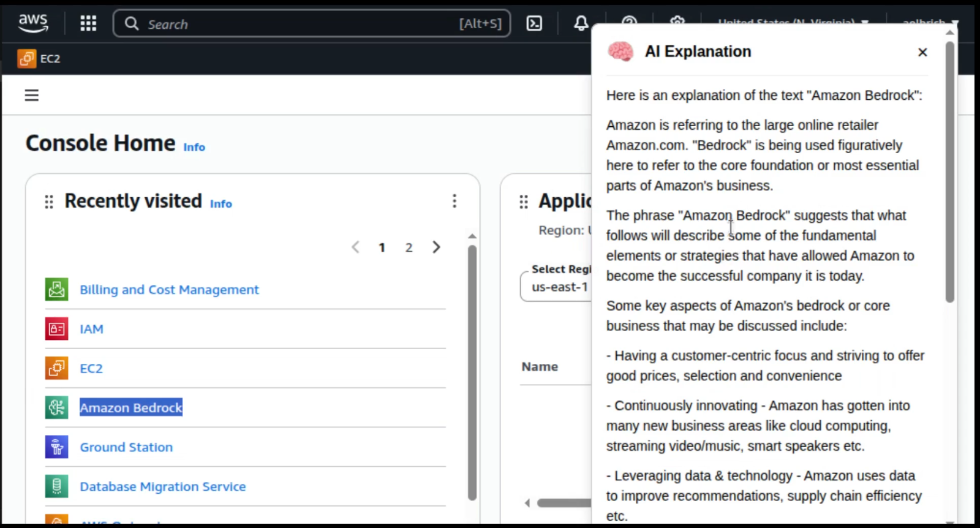This screenshot has width=980, height=528.
Task: Open the Database Migration Service link
Action: [163, 486]
